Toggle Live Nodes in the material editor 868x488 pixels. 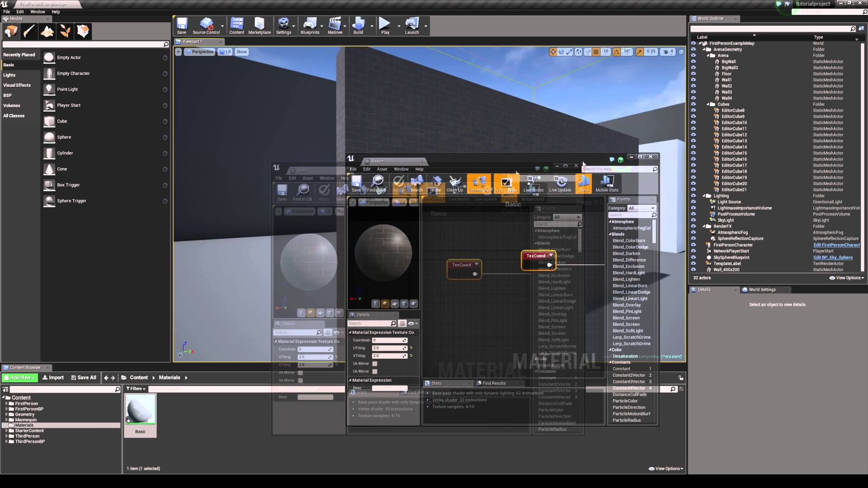pos(533,184)
